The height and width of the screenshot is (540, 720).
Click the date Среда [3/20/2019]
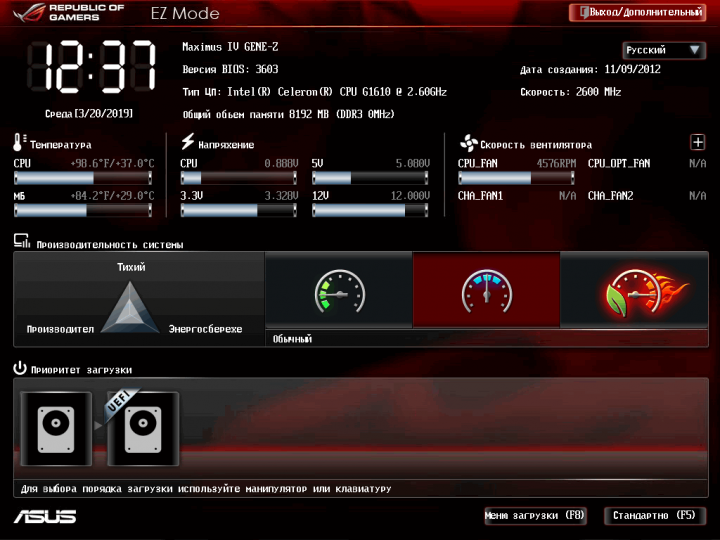(89, 113)
